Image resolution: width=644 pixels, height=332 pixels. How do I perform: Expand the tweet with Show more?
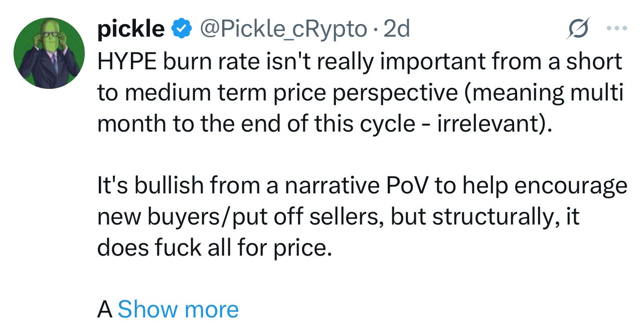178,309
